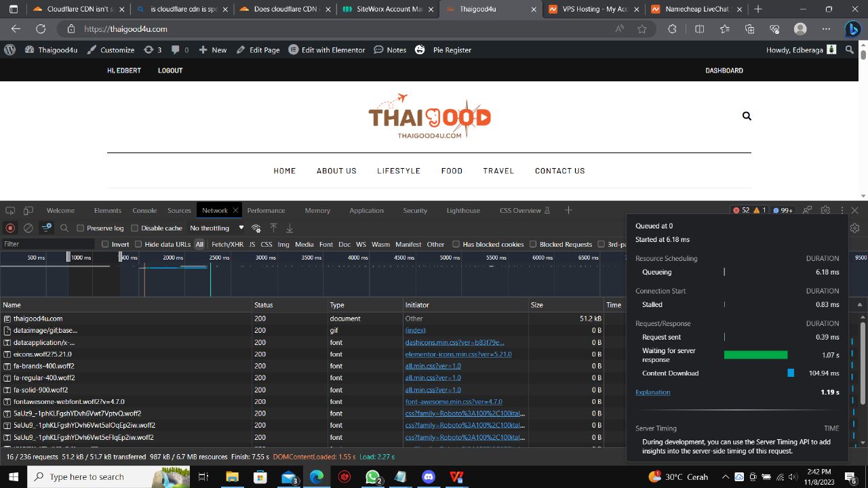Open Edge Settings and more menu
Viewport: 868px width, 488px height.
click(826, 29)
